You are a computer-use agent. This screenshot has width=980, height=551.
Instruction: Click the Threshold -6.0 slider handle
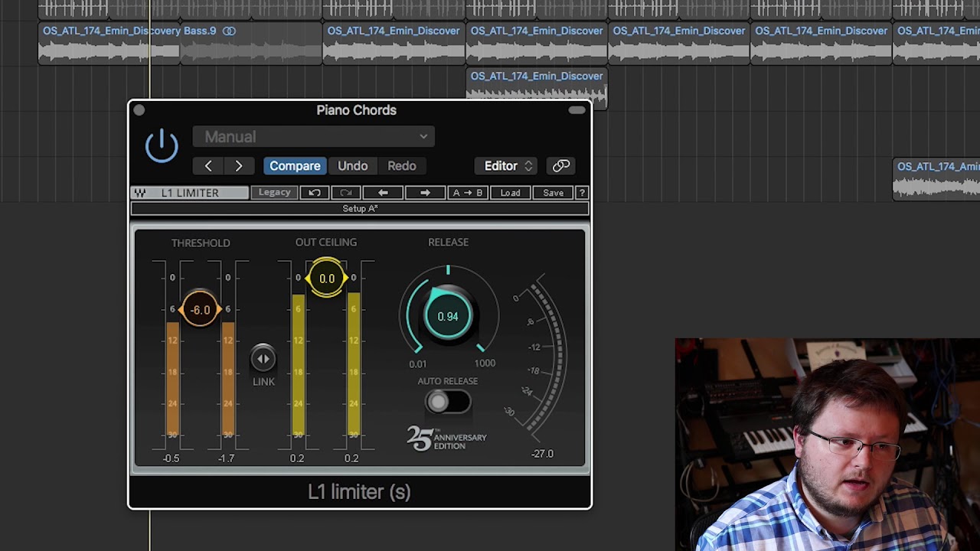click(x=200, y=310)
